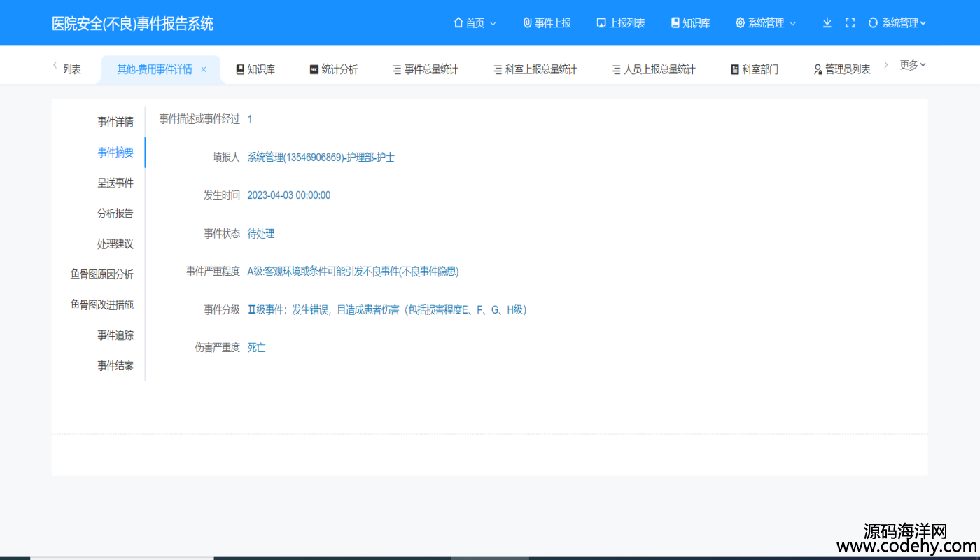Image resolution: width=980 pixels, height=560 pixels.
Task: Open the 系统管理 user account dropdown
Action: [897, 23]
